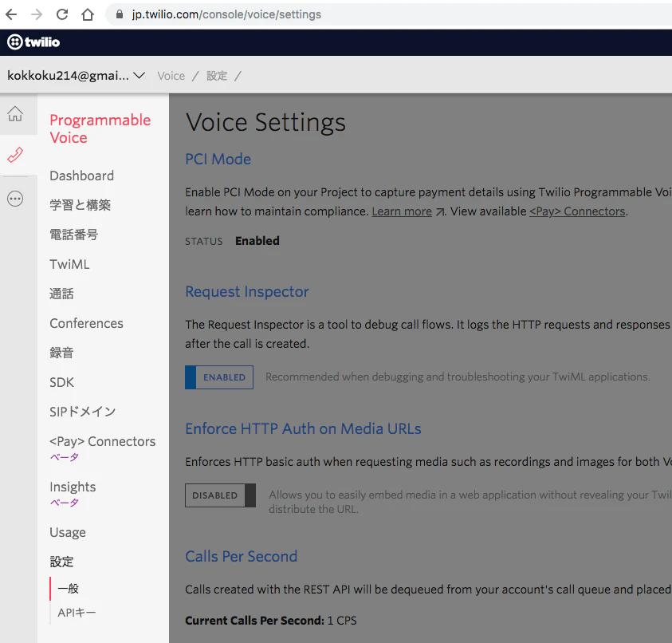This screenshot has width=672, height=643.
Task: Open the console home icon in sidebar
Action: [15, 113]
